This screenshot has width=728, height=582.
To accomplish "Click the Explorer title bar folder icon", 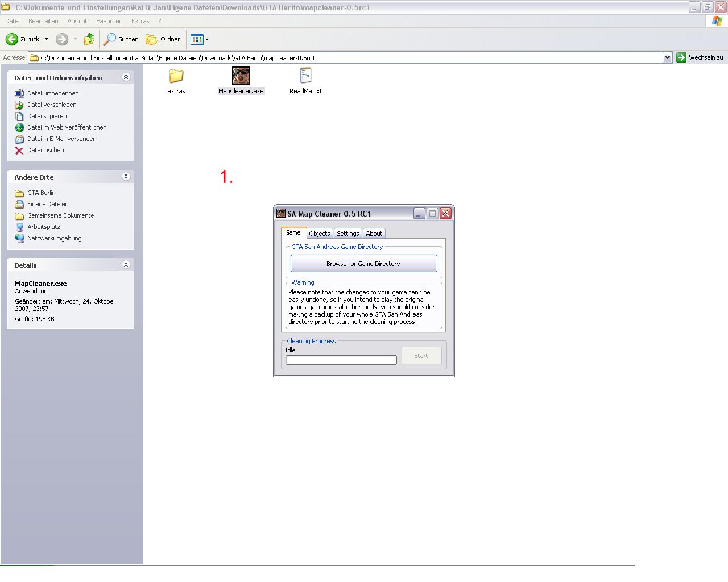I will (6, 7).
